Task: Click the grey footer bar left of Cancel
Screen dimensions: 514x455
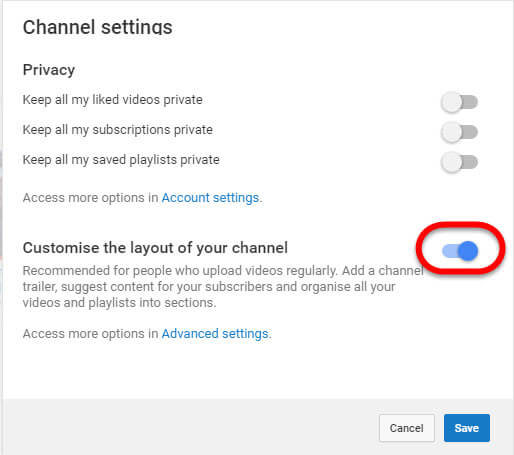Action: pyautogui.click(x=191, y=427)
